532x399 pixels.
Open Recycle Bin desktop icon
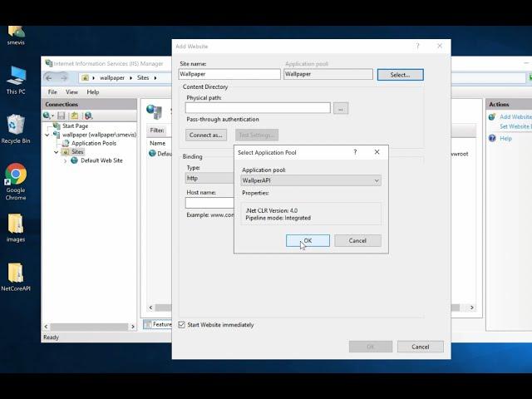coord(16,130)
